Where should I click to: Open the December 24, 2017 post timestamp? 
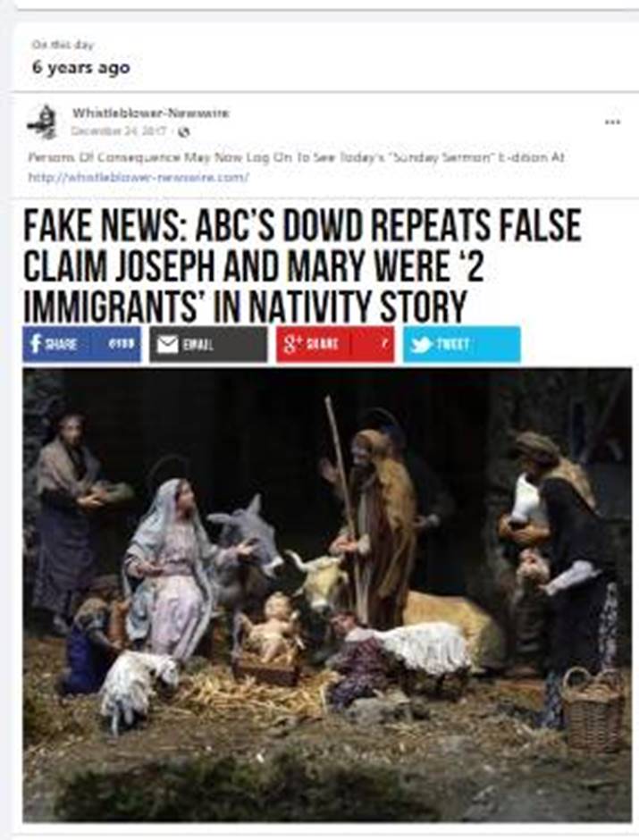[121, 131]
